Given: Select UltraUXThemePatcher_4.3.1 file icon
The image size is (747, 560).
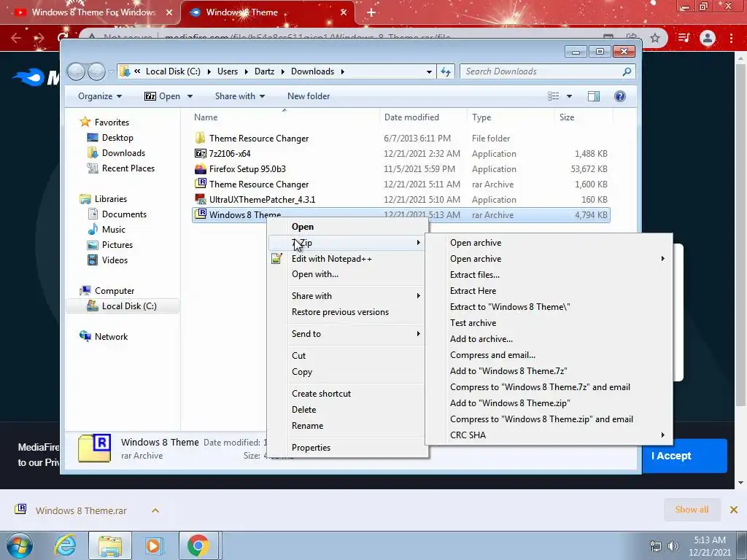Looking at the screenshot, I should 200,199.
